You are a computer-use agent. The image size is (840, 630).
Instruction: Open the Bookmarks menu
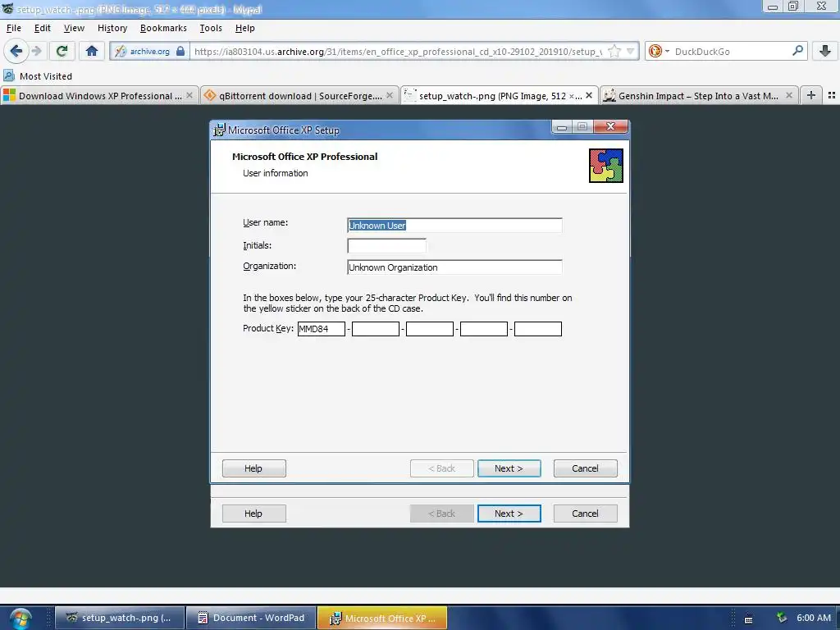click(x=163, y=28)
